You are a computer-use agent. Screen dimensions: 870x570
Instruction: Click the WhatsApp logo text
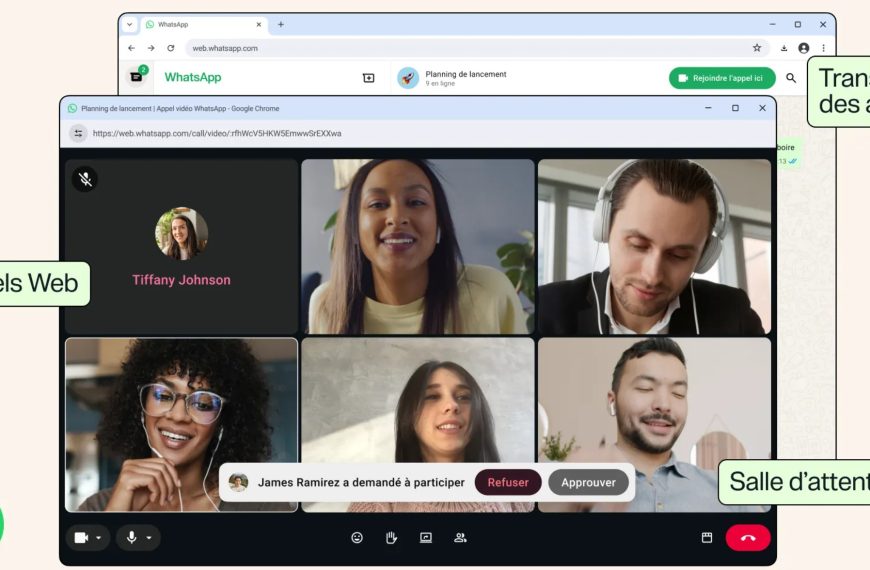193,77
